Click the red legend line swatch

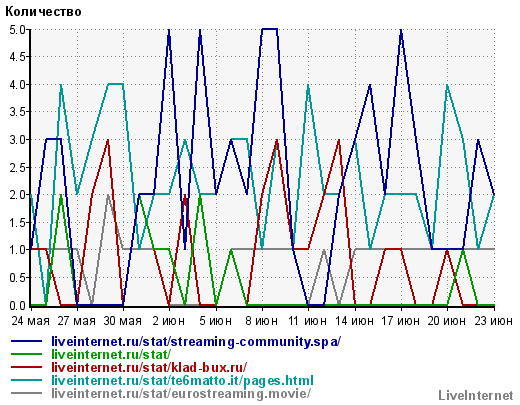[27, 367]
